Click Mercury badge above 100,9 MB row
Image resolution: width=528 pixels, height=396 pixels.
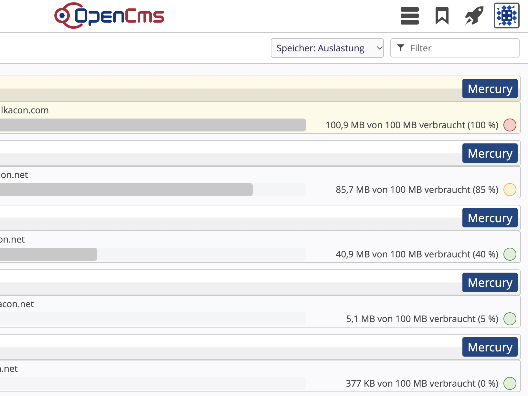490,89
